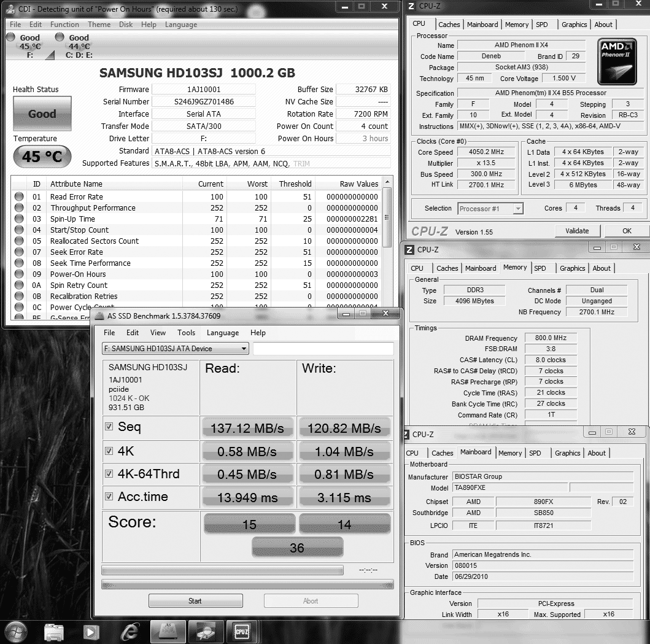Click the AMD Phenom II processor logo
Viewport: 650px width, 644px height.
point(617,61)
